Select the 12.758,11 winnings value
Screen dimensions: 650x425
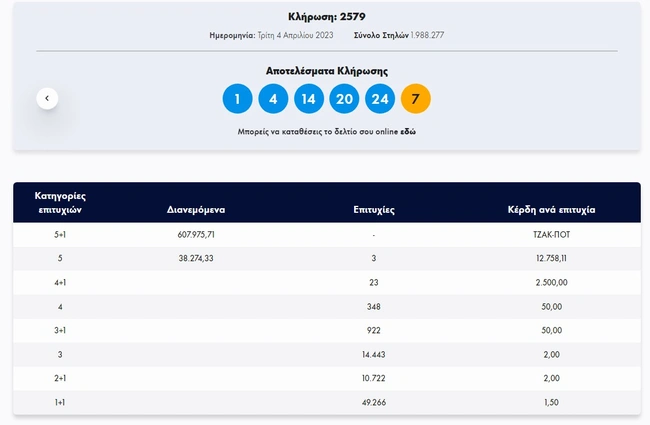point(552,258)
